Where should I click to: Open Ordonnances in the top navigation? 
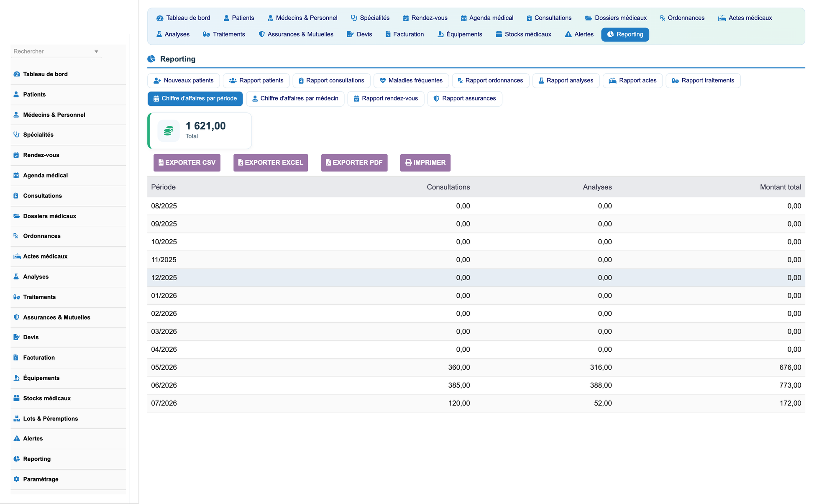[682, 18]
